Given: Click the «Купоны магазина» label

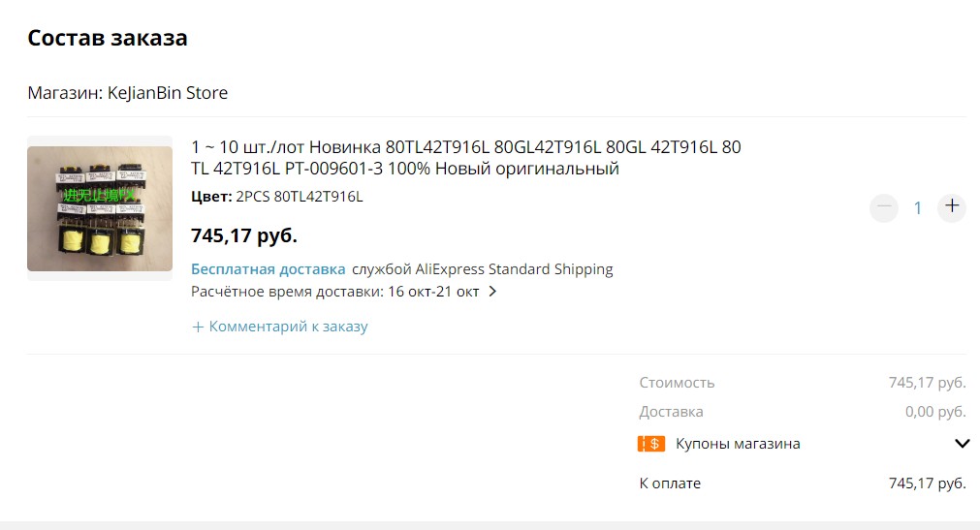Looking at the screenshot, I should click(738, 444).
